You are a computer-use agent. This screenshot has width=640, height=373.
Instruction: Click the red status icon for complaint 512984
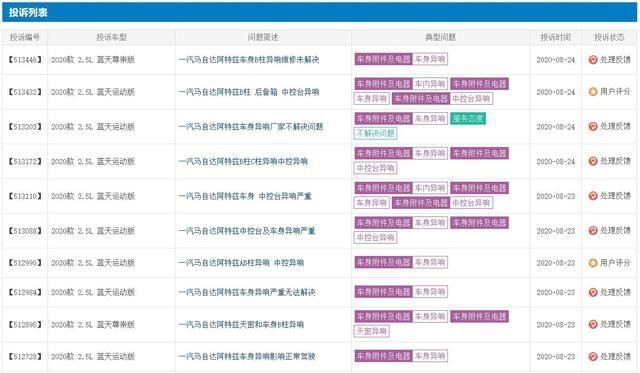(593, 292)
